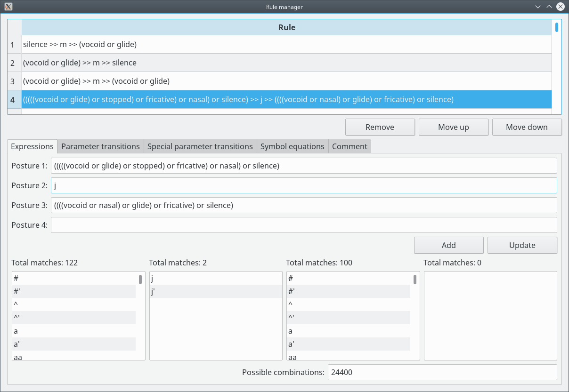Click row header number 1
Screen dimensions: 569x392
click(x=15, y=45)
